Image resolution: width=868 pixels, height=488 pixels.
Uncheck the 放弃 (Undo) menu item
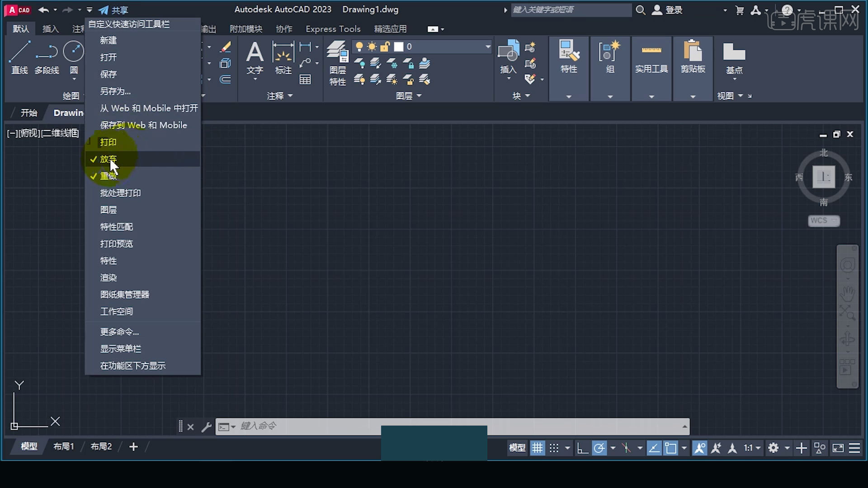[108, 159]
